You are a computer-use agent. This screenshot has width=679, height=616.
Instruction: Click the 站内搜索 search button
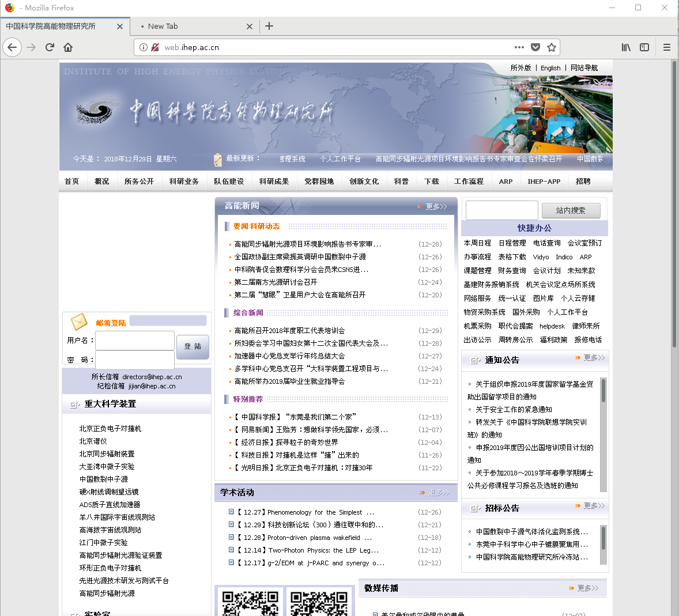click(x=571, y=210)
